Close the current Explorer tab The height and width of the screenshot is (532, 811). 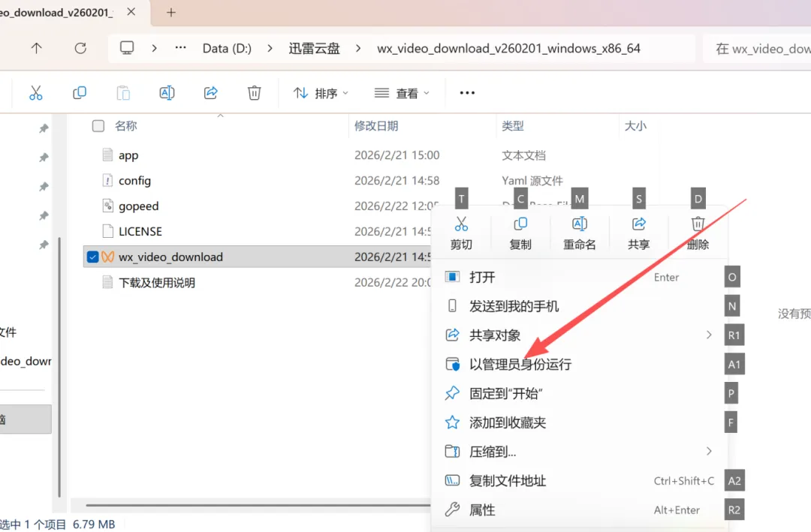coord(131,11)
